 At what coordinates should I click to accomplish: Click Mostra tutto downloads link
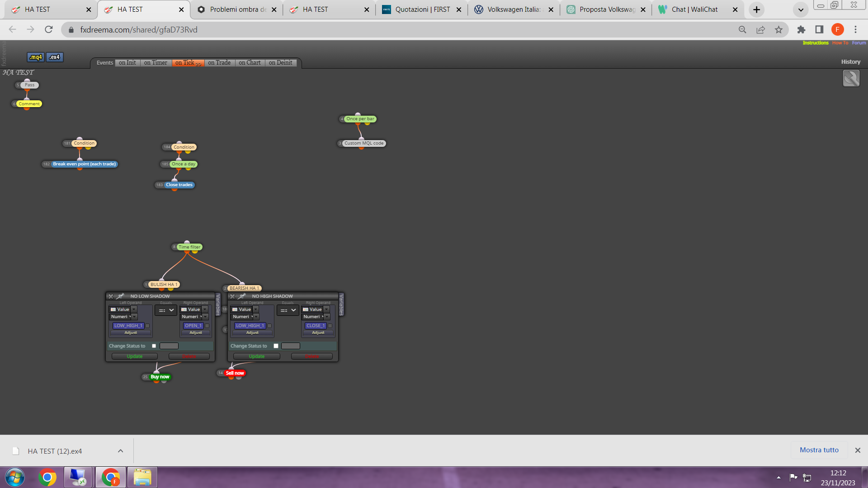coord(819,450)
